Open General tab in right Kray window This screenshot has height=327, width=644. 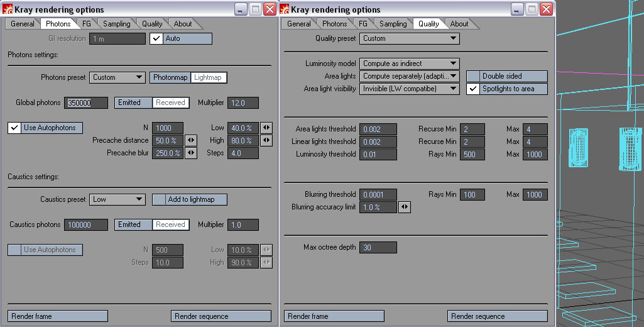point(298,24)
